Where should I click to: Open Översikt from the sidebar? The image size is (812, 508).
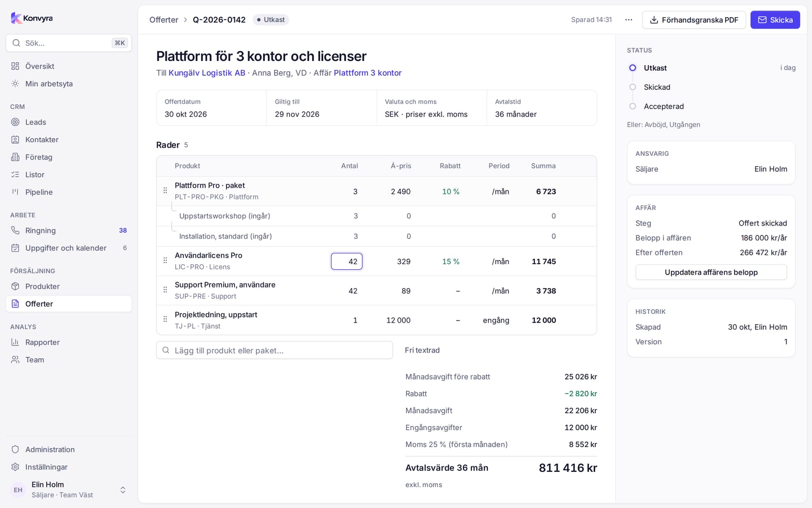[x=69, y=66]
